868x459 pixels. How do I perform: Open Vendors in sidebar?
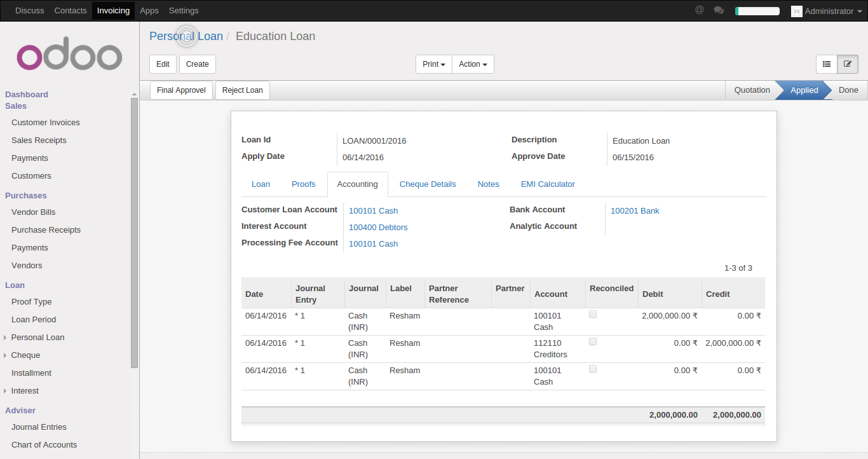(x=27, y=266)
